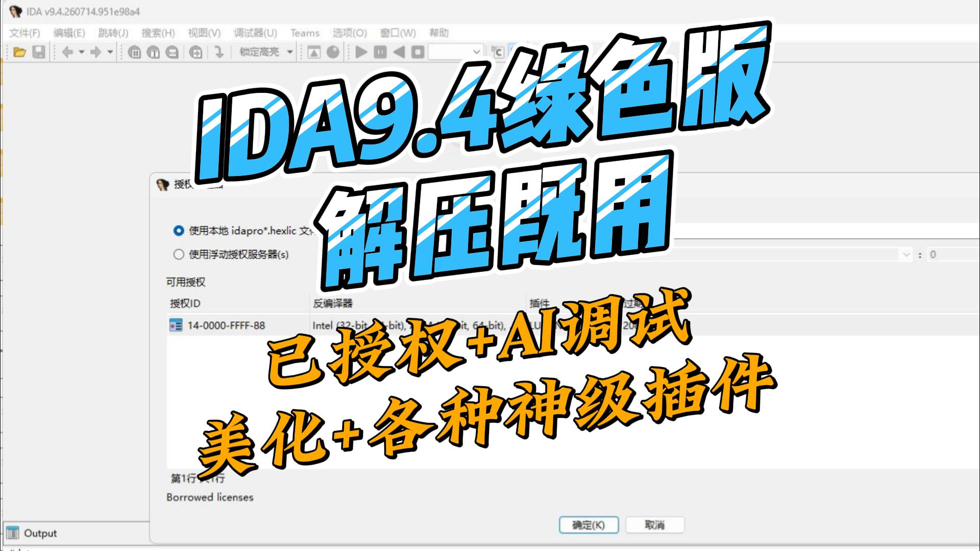Screen dimensions: 980x551
Task: Click the license entry icon beside 14-0000-FFFF-88
Action: [176, 325]
